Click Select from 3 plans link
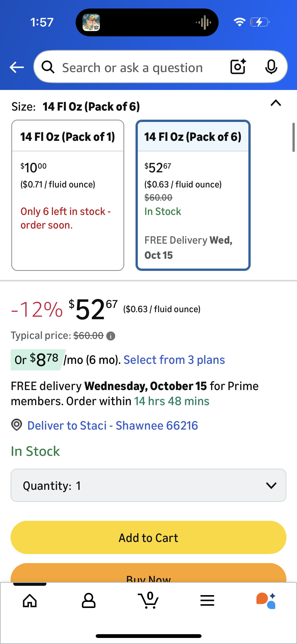Viewport: 297px width, 644px height. pyautogui.click(x=174, y=360)
